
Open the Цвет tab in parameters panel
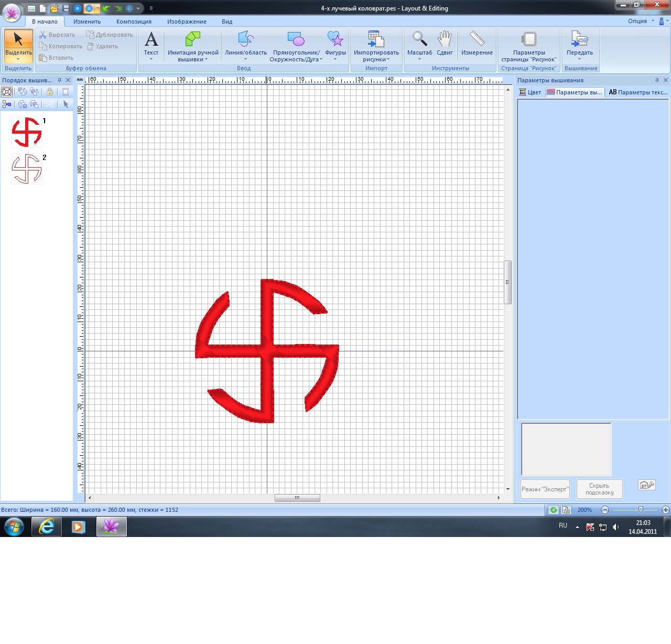point(531,92)
